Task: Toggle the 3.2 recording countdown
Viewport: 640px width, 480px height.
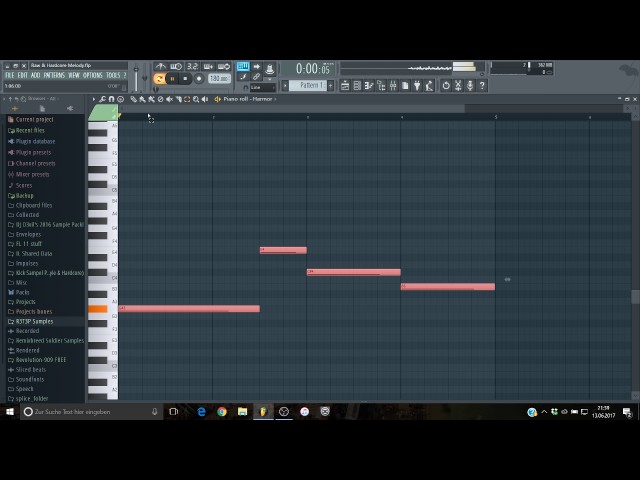Action: point(192,66)
